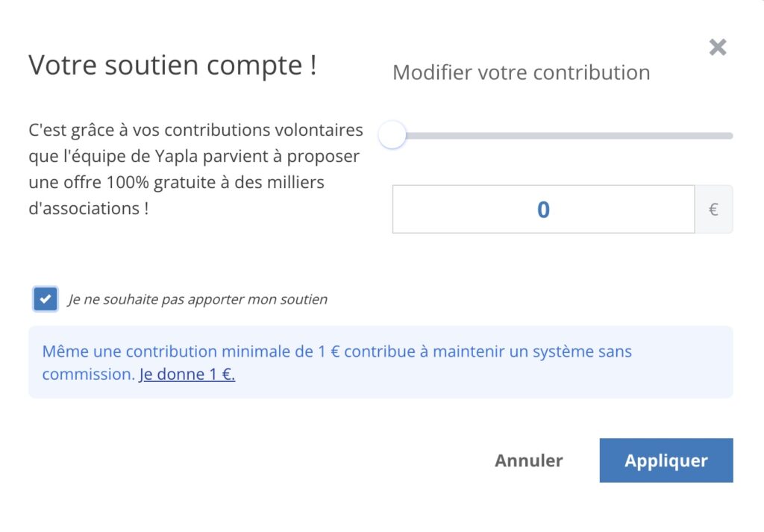Screen dimensions: 764x532
Task: Click the euro currency symbol next to amount field
Action: tap(714, 209)
